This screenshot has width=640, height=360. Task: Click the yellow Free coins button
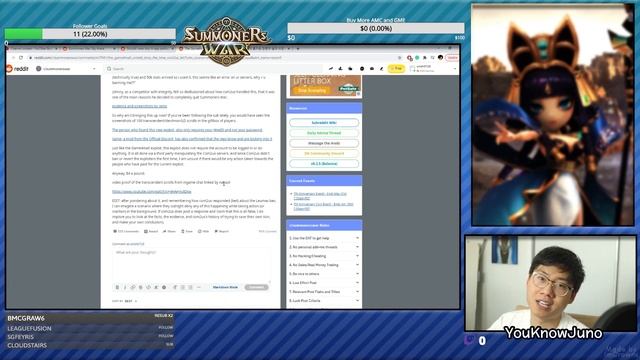pos(396,69)
